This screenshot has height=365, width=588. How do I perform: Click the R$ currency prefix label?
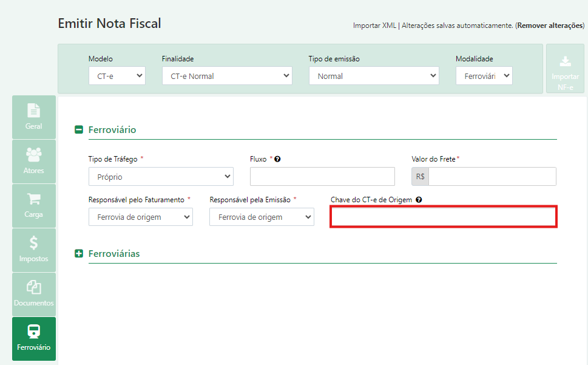coord(421,176)
